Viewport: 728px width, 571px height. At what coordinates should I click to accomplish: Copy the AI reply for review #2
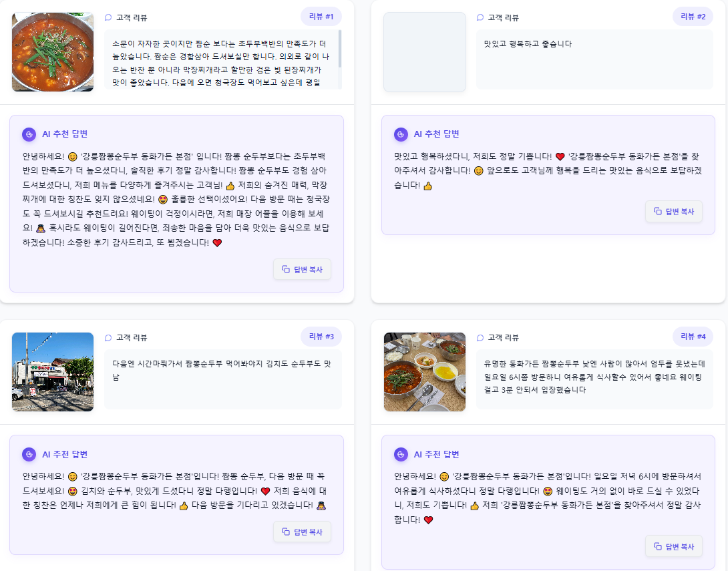[x=674, y=211]
